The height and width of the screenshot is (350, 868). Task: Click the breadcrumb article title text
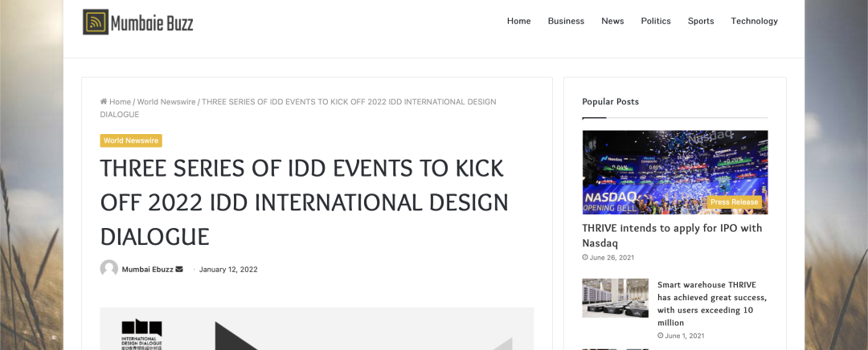(298, 108)
